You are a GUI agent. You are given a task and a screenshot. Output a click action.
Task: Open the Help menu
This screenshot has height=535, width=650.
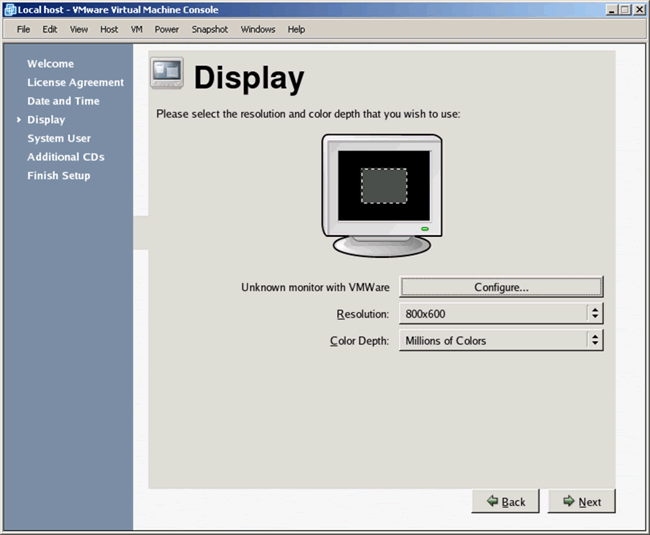click(296, 29)
